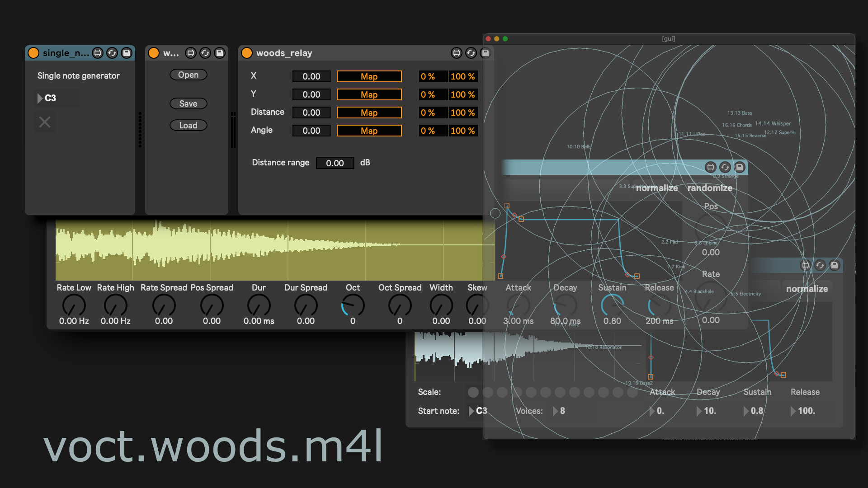The height and width of the screenshot is (488, 868).
Task: Click the X toggle under the C3 note box
Action: tap(45, 122)
